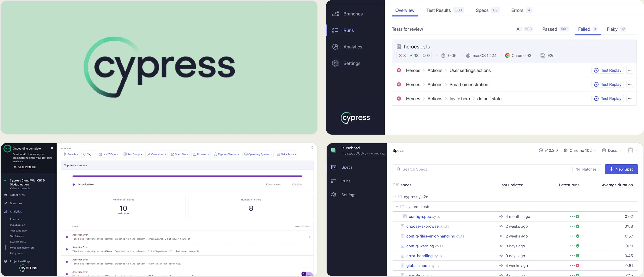Viewport: 644px width, 277px height.
Task: Click the AssertionError purple legend dot
Action: tap(74, 184)
